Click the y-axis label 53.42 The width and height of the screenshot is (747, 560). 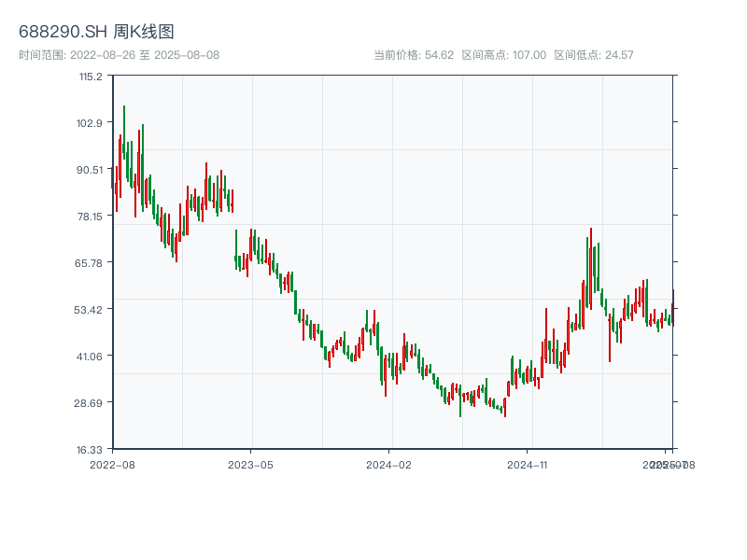click(x=88, y=310)
